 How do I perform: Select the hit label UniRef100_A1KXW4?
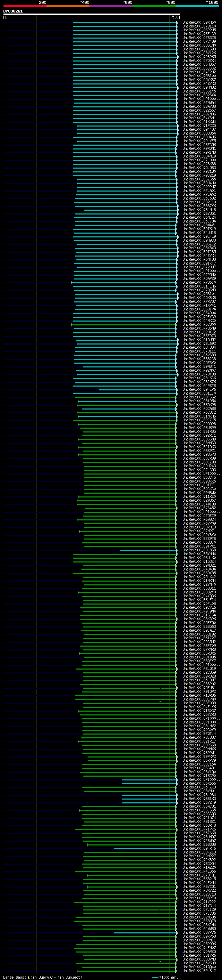tap(199, 122)
